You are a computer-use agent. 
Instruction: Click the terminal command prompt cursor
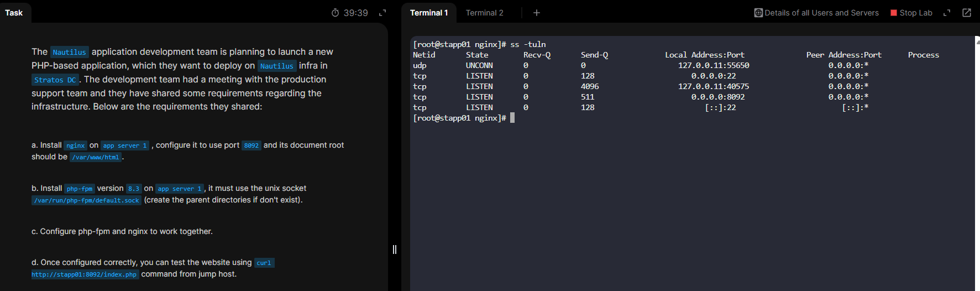pyautogui.click(x=512, y=118)
